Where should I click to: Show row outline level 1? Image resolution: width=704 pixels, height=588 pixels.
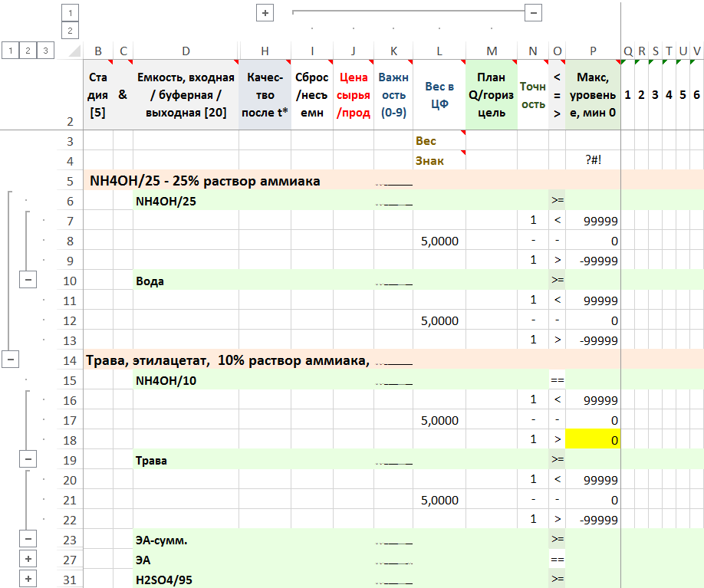pos(11,51)
